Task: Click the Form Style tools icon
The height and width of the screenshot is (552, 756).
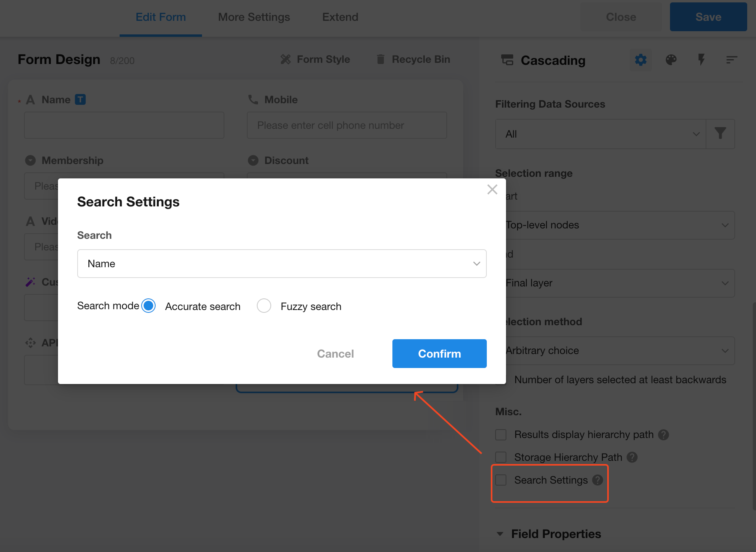Action: [x=286, y=60]
